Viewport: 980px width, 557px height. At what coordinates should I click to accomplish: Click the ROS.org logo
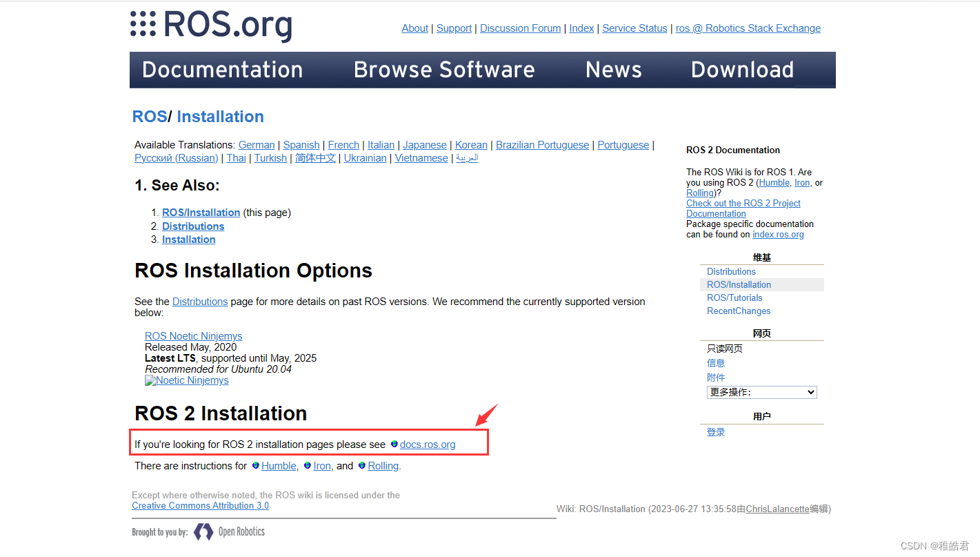(211, 25)
